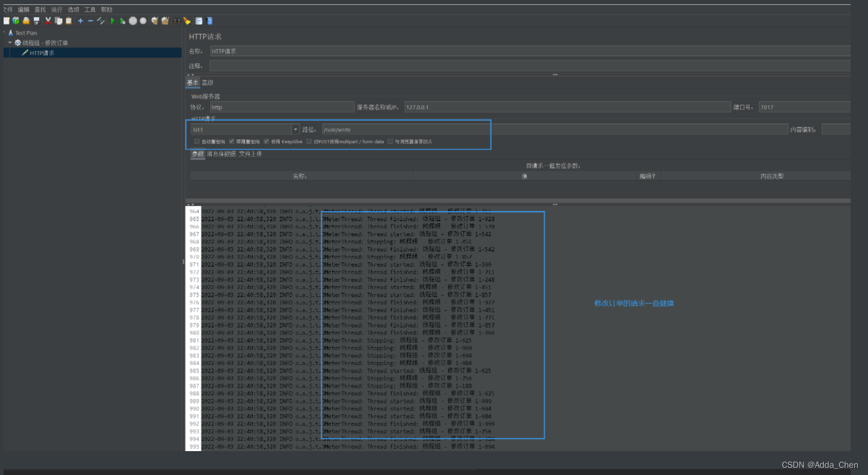Click log line 988 Thread finished 1-625
The width and height of the screenshot is (868, 475).
(348, 394)
